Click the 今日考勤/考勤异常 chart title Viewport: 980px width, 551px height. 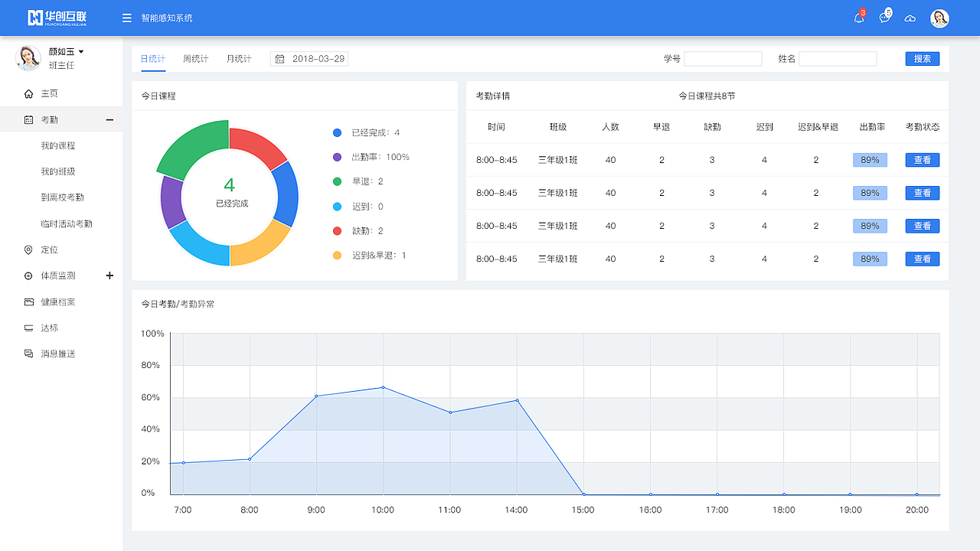178,304
